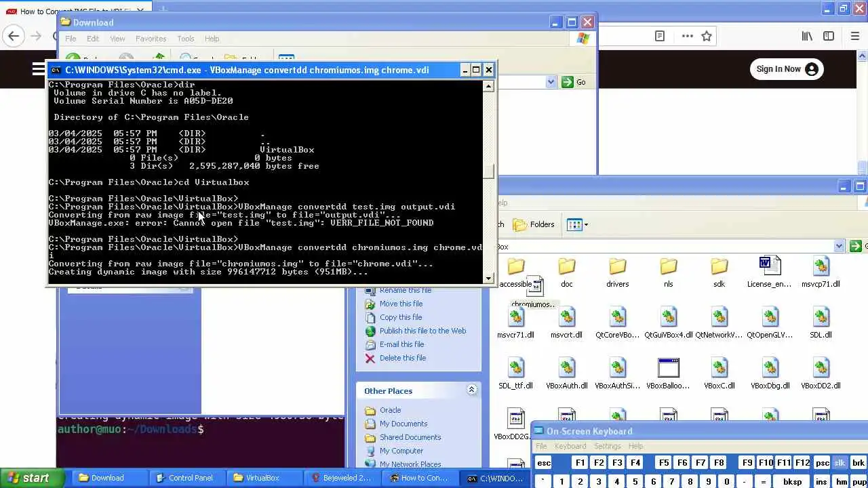The height and width of the screenshot is (488, 868).
Task: Open Firefox page actions three-dot menu
Action: click(687, 37)
